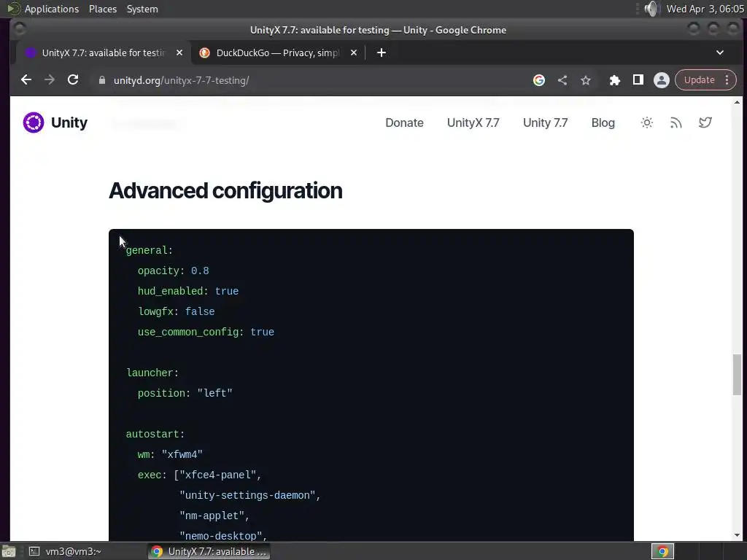Close the DuckDuckGo tab
Viewport: 747px width, 560px height.
point(354,52)
